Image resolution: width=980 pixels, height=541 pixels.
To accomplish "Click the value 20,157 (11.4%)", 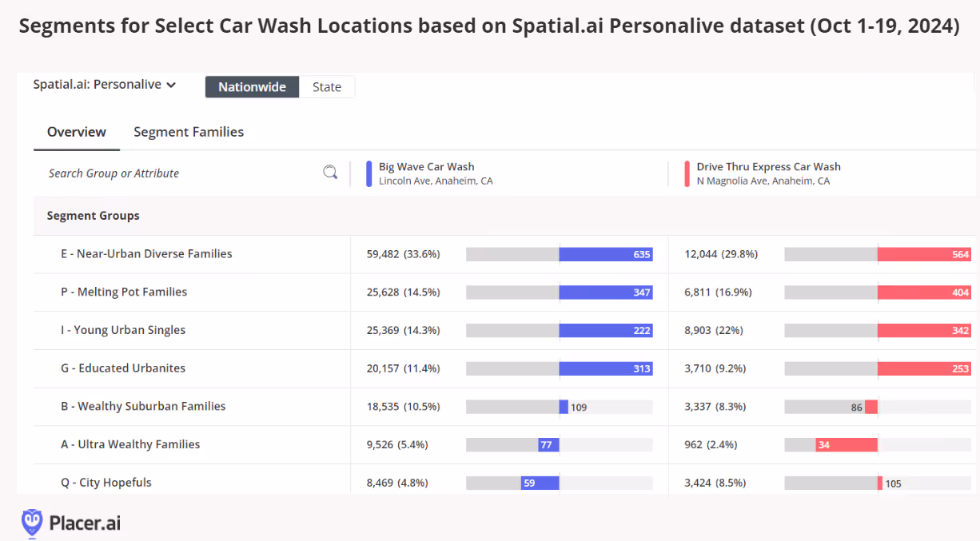I will pyautogui.click(x=403, y=368).
